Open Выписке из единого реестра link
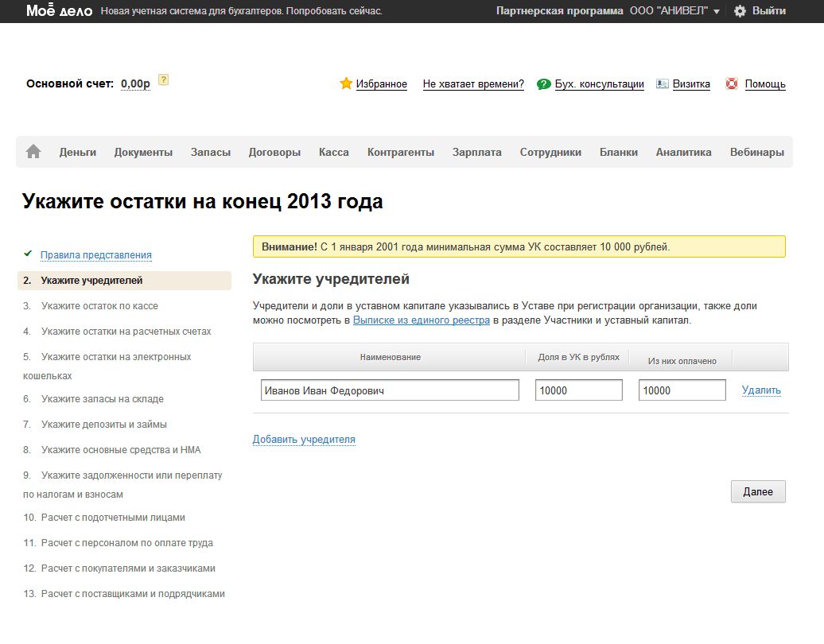824x644 pixels. point(421,320)
